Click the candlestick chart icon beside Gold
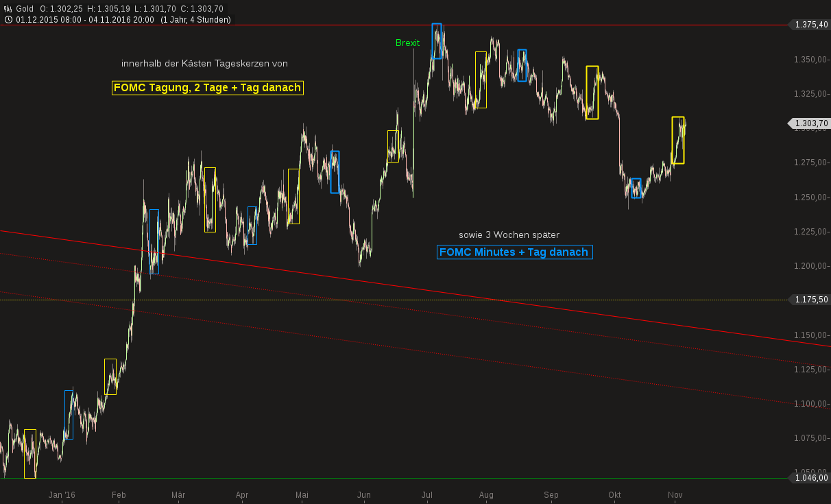Image resolution: width=831 pixels, height=504 pixels. point(8,8)
